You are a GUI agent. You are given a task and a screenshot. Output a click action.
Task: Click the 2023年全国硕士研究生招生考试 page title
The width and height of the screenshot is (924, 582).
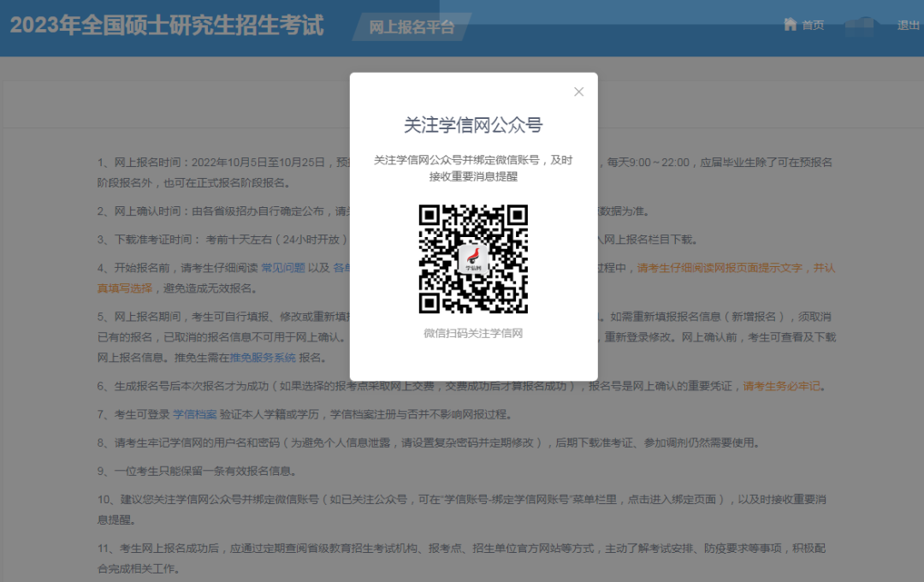pos(167,26)
